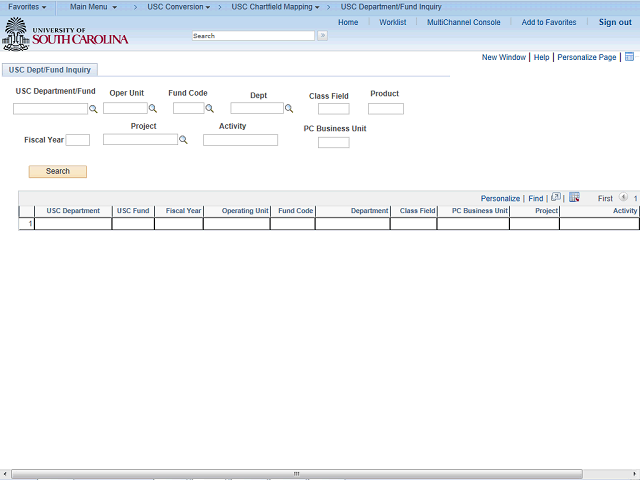This screenshot has height=480, width=640.
Task: Expand the Main Menu dropdown
Action: pos(93,7)
